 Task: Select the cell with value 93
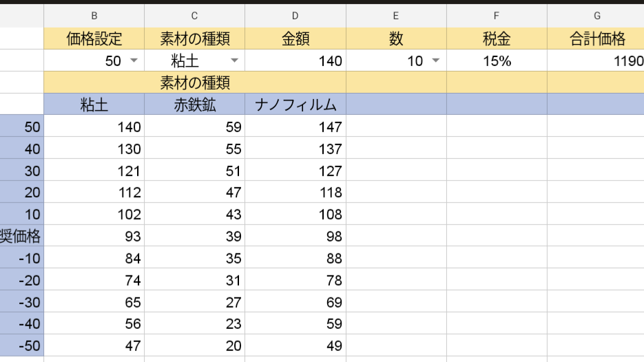(x=94, y=237)
